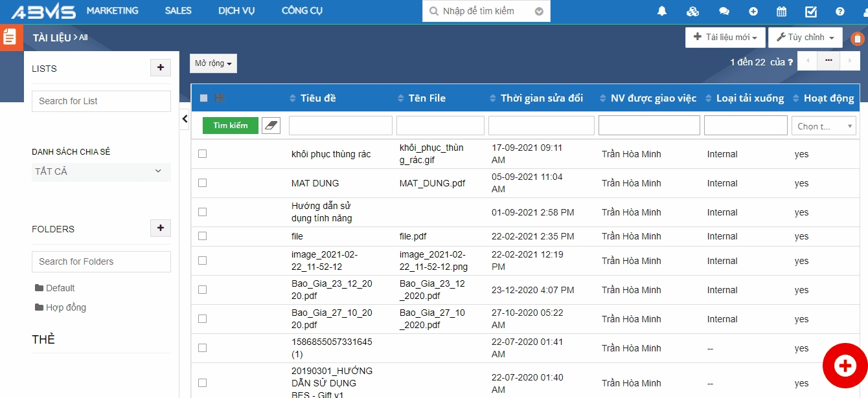Clear filters with the eraser icon
868x398 pixels.
coord(271,126)
